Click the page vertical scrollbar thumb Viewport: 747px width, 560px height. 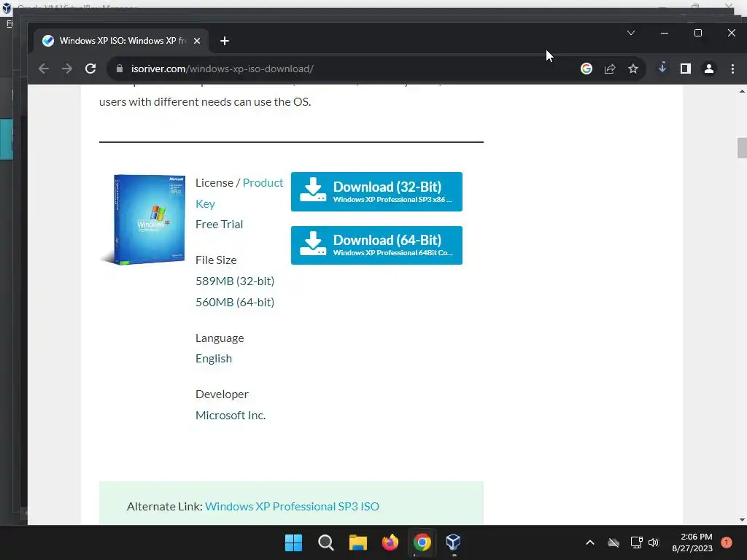(x=742, y=147)
